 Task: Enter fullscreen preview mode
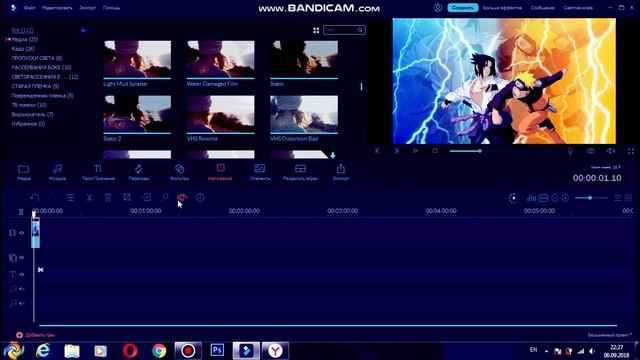pos(631,151)
